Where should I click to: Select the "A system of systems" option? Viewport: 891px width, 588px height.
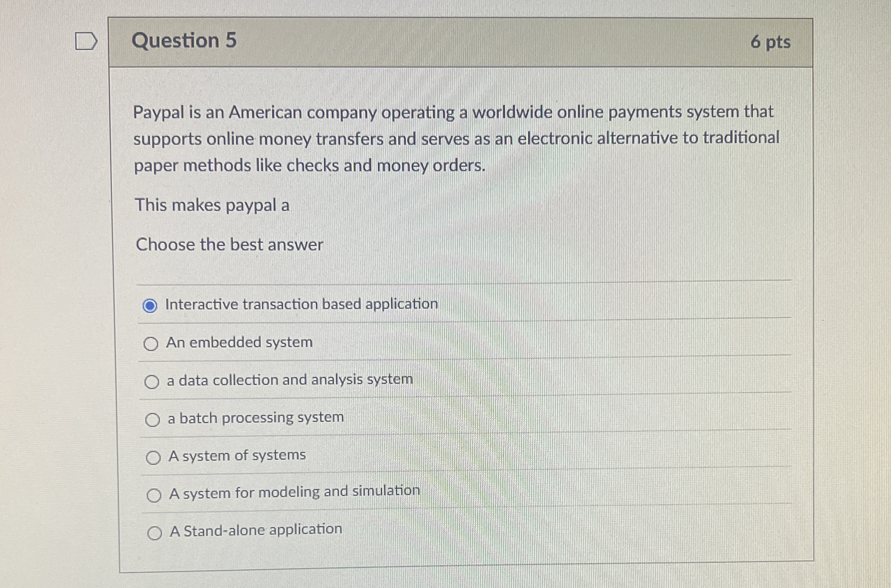[x=154, y=457]
